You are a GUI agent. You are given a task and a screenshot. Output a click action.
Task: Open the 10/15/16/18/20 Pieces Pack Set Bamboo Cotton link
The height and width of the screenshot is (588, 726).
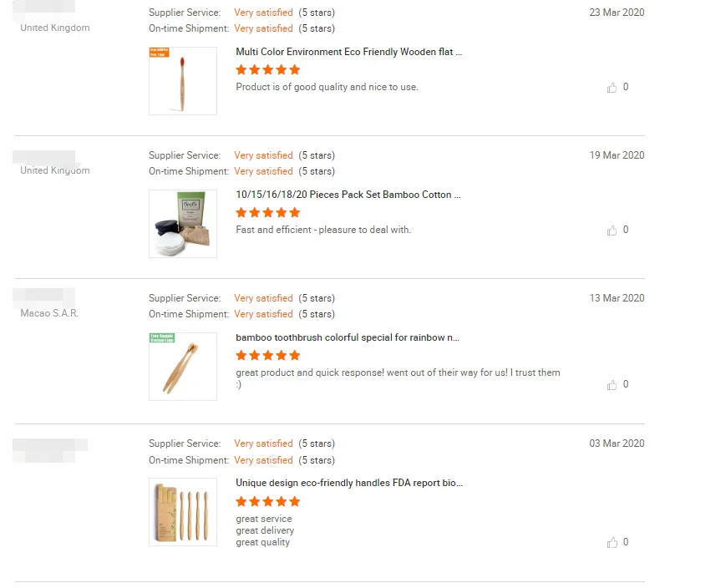coord(348,195)
